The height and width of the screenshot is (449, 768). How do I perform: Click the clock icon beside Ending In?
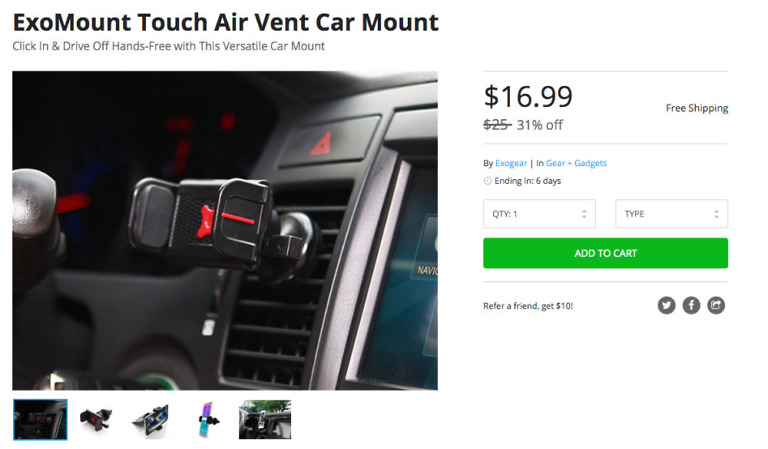click(487, 181)
